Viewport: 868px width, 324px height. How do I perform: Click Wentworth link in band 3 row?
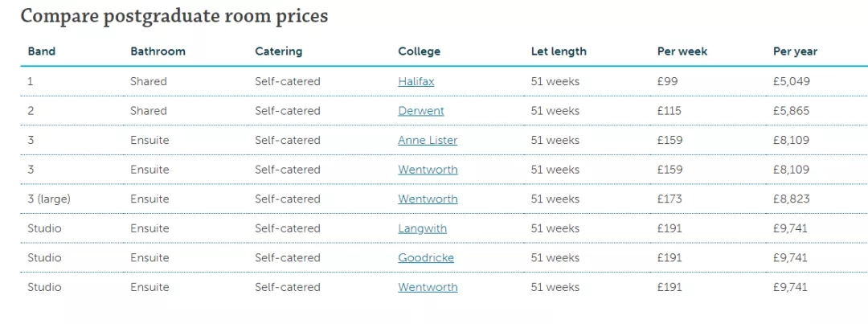pos(428,170)
